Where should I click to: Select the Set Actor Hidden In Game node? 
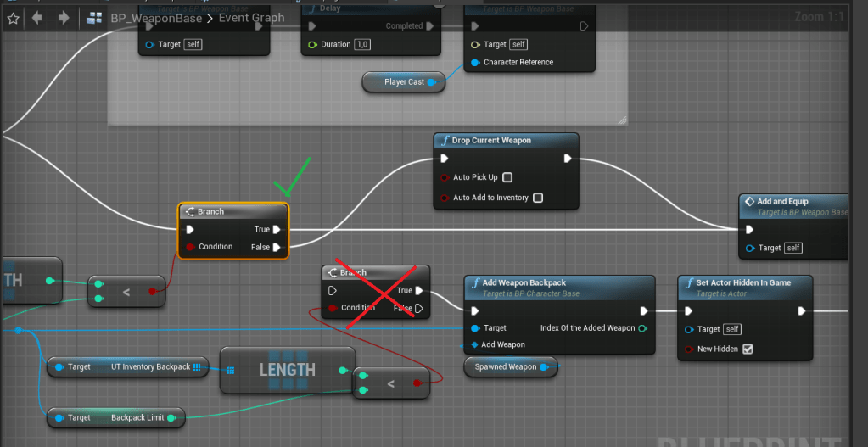pyautogui.click(x=743, y=282)
